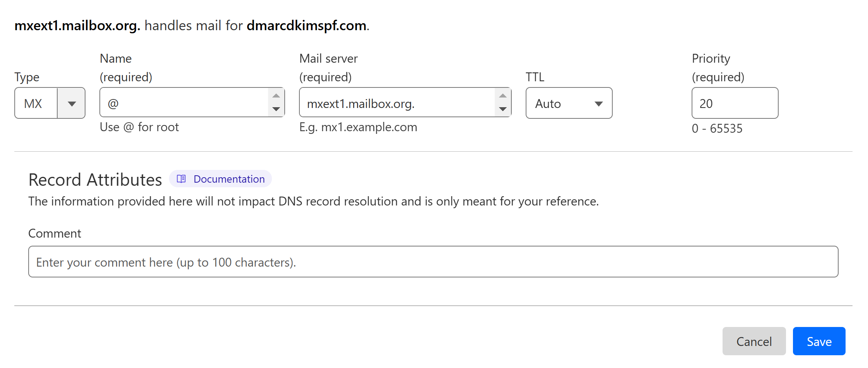Click the Name field down arrow
868x368 pixels.
(x=276, y=109)
